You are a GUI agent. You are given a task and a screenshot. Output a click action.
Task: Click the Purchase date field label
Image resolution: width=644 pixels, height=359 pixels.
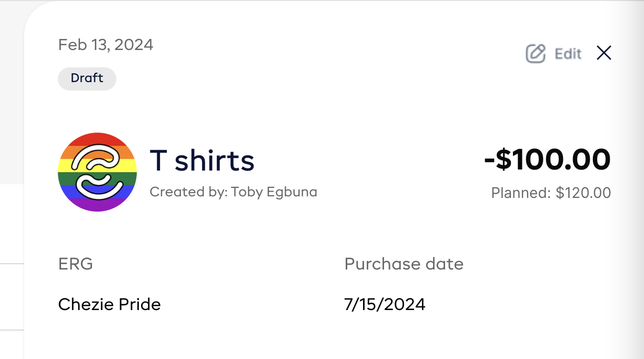click(x=404, y=264)
